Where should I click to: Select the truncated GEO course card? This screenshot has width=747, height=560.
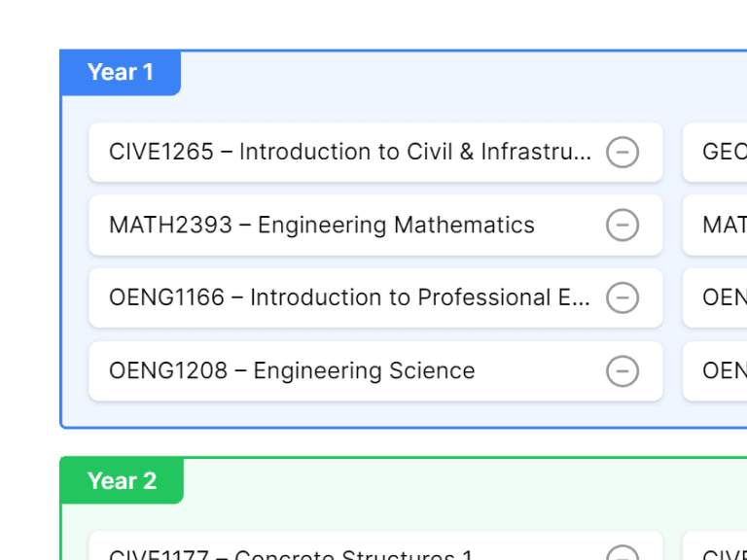pos(720,153)
